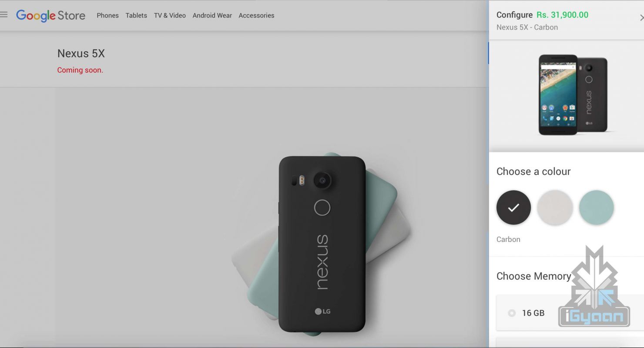
Task: Pick the light blue Ice colour swatch
Action: (x=596, y=207)
